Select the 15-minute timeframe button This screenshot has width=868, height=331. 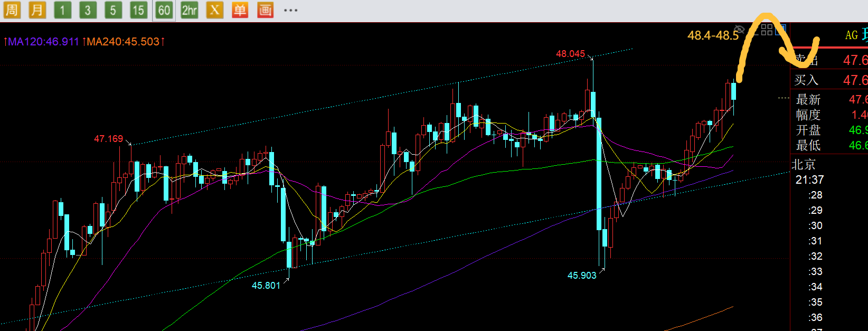(x=138, y=10)
